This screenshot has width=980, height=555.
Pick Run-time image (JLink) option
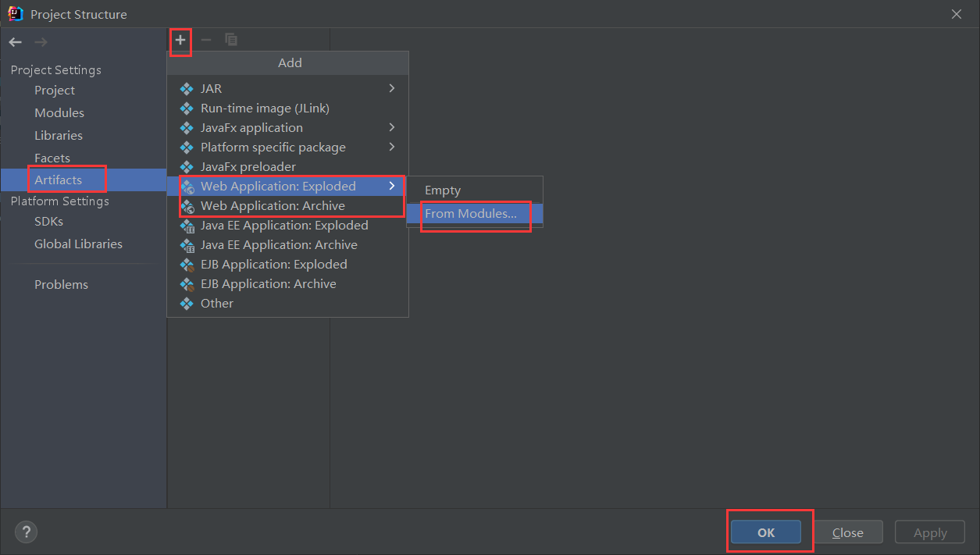pos(265,109)
